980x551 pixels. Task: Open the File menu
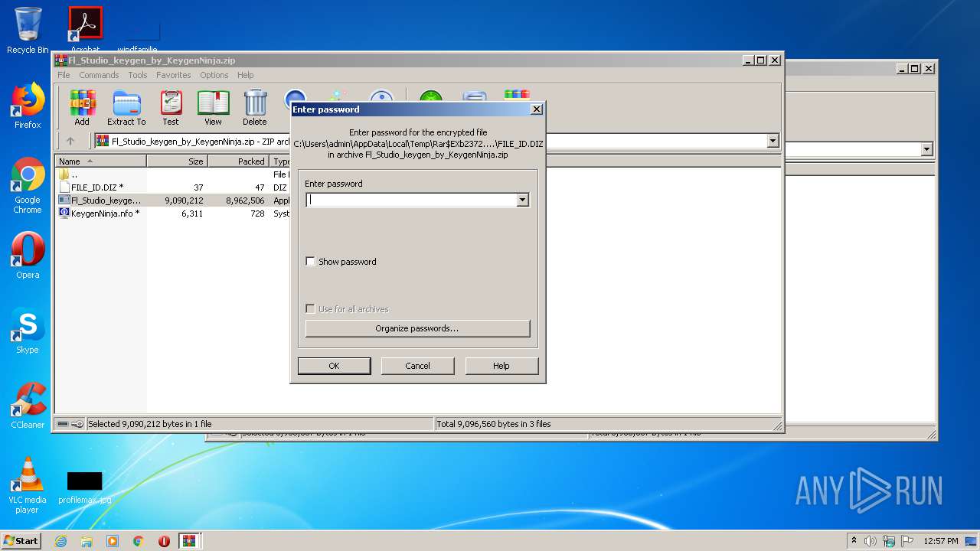tap(64, 75)
